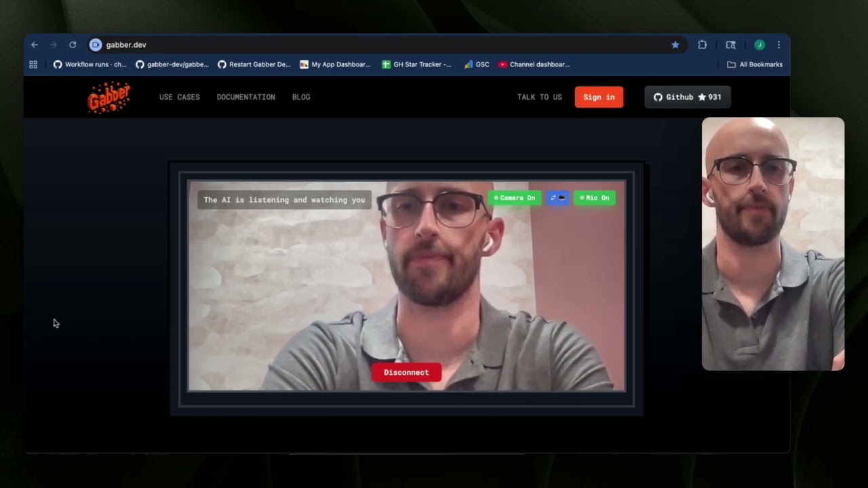
Task: Click the orange Sign in button
Action: point(599,97)
